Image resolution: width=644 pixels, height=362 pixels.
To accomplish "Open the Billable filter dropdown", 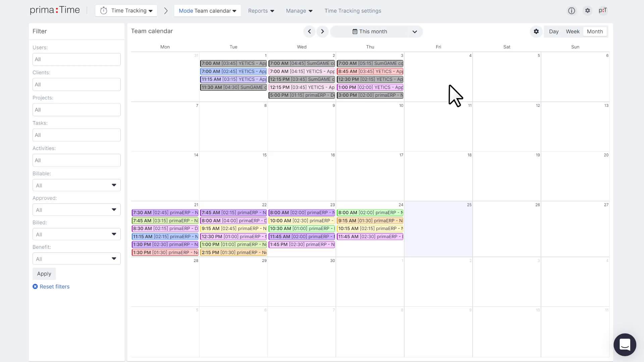I will pyautogui.click(x=76, y=185).
